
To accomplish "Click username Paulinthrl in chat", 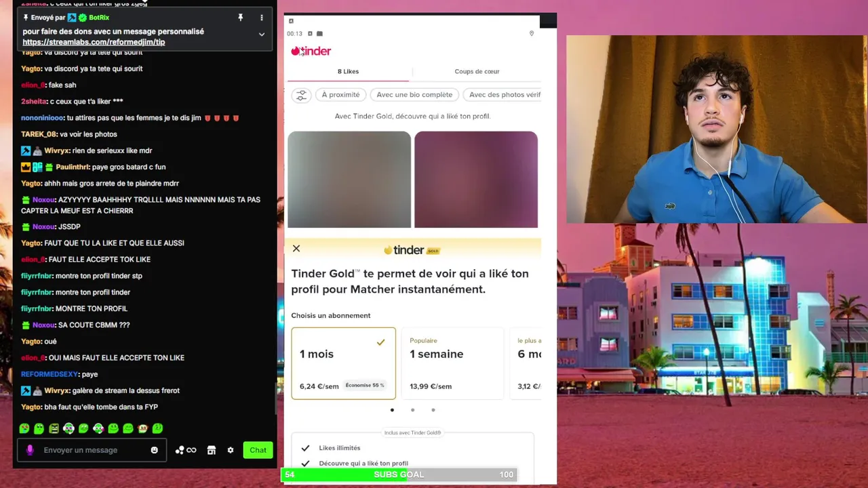I will 72,167.
